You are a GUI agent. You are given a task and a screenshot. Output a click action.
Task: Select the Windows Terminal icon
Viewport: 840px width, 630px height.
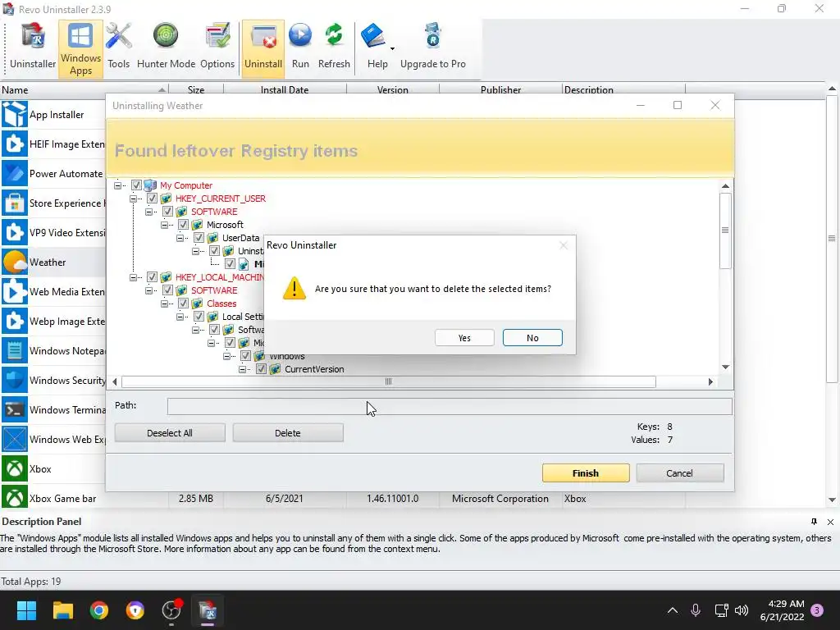[x=15, y=409]
